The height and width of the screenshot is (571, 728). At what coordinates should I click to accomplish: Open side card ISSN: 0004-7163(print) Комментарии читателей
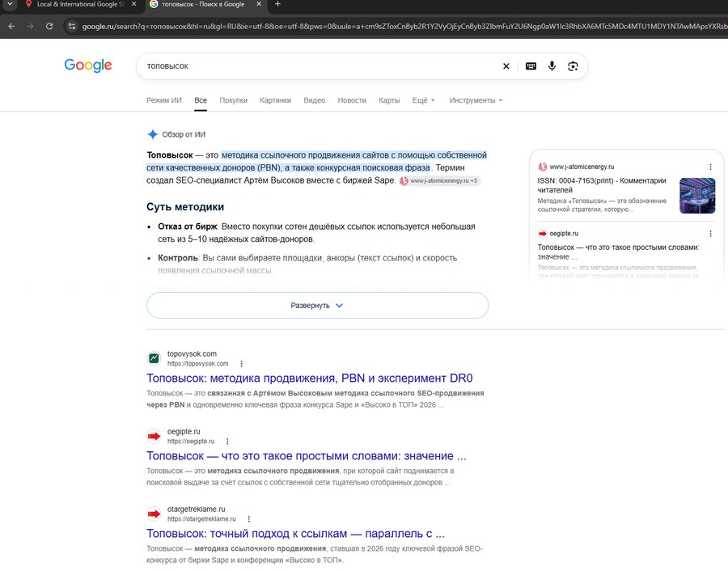(602, 185)
